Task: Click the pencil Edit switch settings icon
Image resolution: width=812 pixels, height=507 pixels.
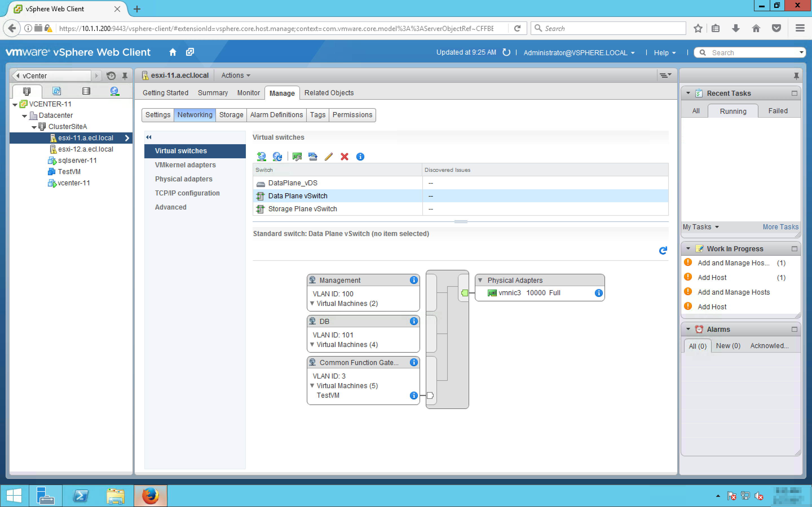Action: click(328, 157)
